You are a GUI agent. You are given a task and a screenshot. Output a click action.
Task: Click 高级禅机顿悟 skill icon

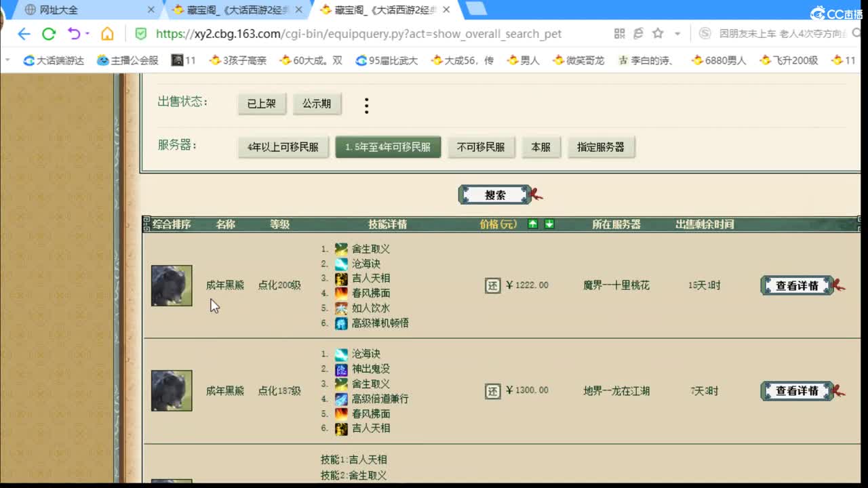coord(341,323)
